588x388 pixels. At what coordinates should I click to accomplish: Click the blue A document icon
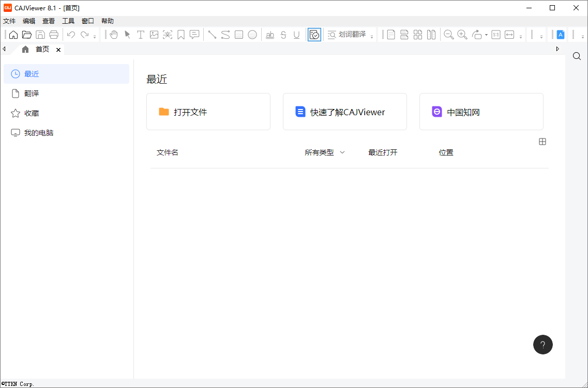[x=561, y=35]
